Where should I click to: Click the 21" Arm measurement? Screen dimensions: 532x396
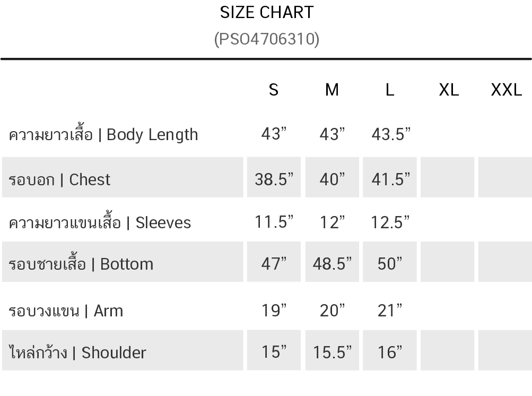click(390, 310)
